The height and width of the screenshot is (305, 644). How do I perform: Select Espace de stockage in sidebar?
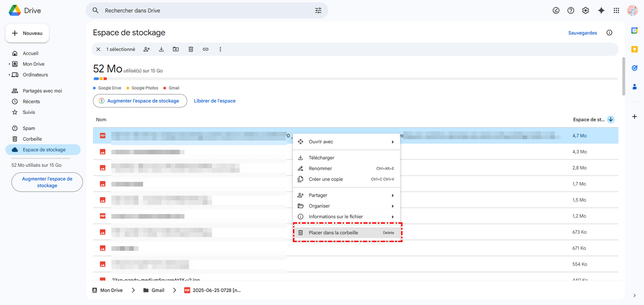[x=43, y=150]
